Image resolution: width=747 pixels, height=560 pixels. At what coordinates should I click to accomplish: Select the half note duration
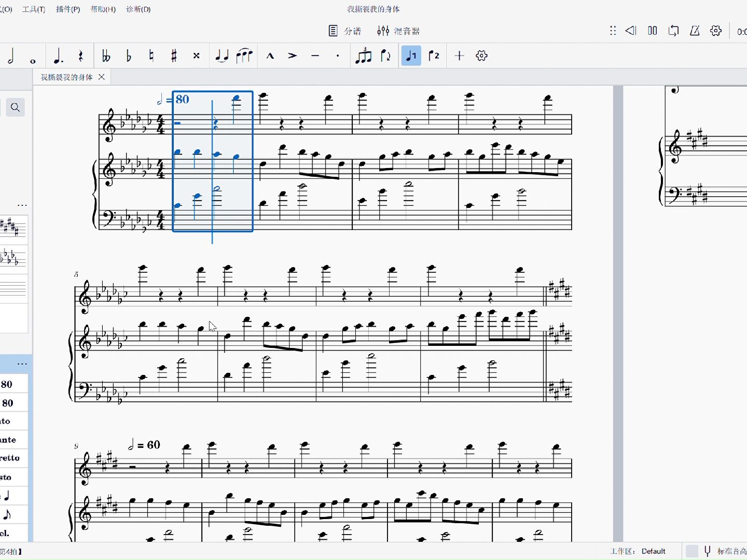pos(10,56)
